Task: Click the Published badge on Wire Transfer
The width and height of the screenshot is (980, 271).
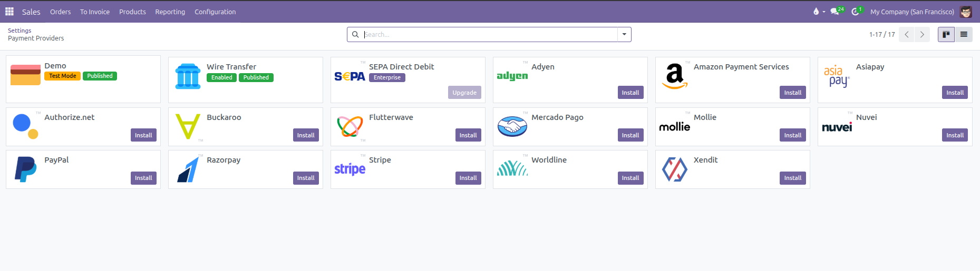Action: 256,77
